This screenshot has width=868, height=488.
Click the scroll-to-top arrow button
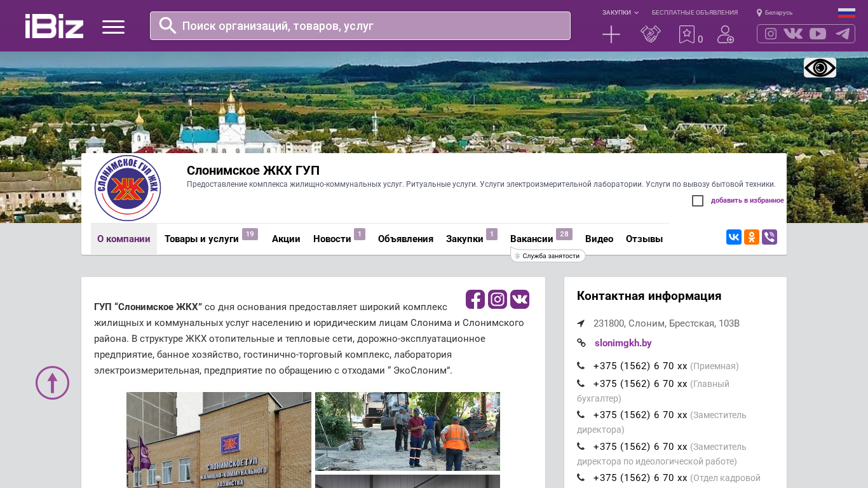tap(53, 383)
